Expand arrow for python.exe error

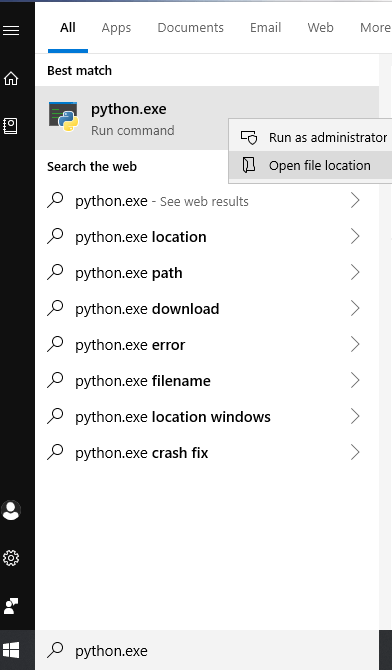tap(355, 344)
